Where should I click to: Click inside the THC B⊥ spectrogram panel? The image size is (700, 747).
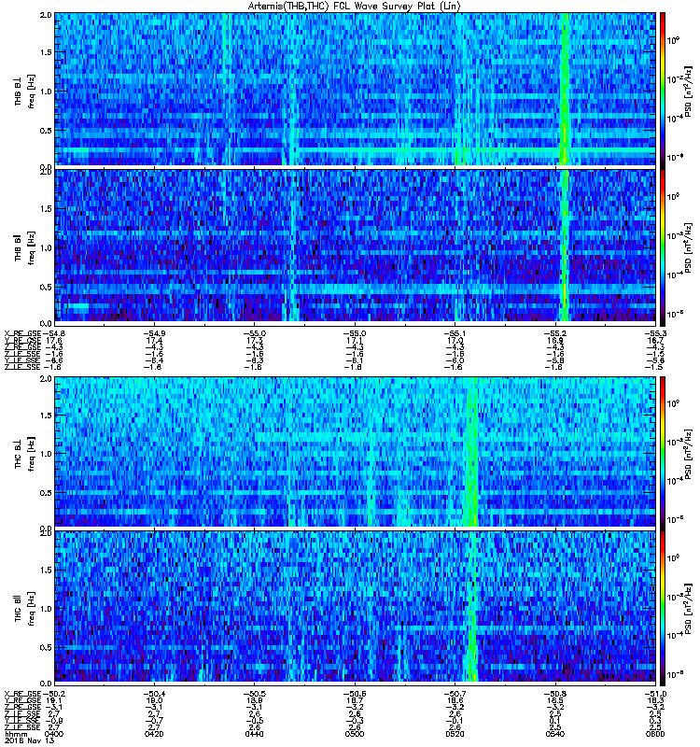(355, 452)
